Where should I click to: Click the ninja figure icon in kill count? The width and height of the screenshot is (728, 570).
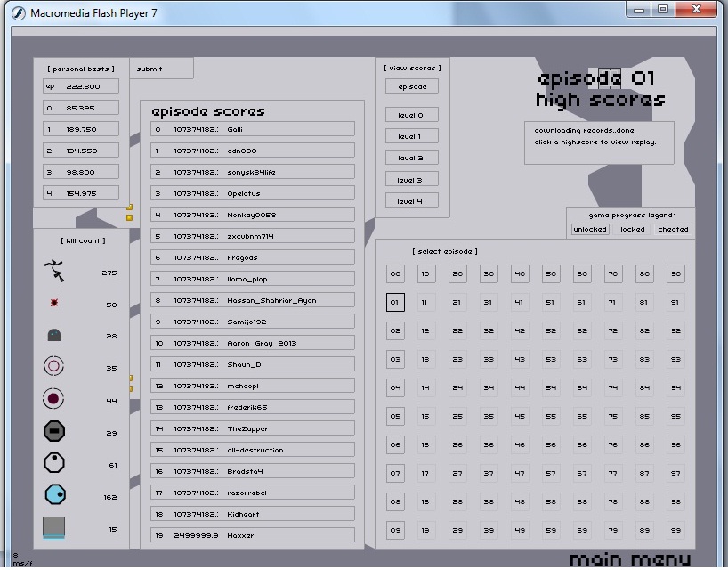54,270
